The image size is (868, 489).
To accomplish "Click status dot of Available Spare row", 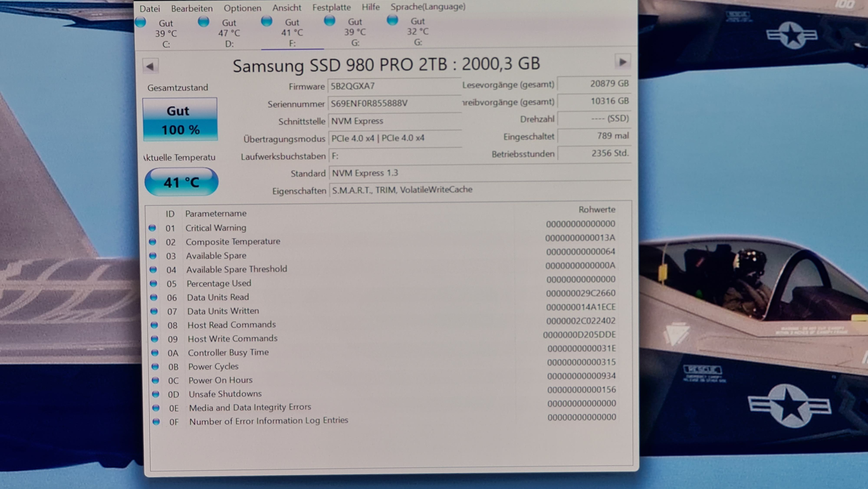I will (x=153, y=256).
